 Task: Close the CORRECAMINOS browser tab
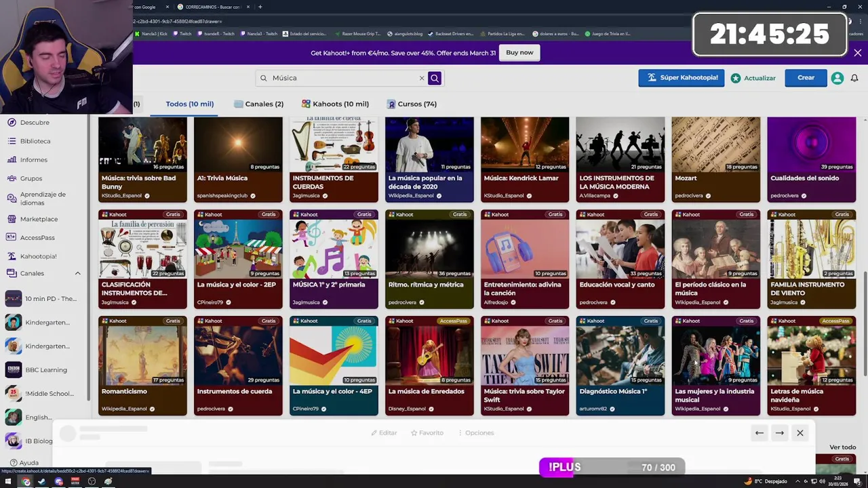coord(248,7)
